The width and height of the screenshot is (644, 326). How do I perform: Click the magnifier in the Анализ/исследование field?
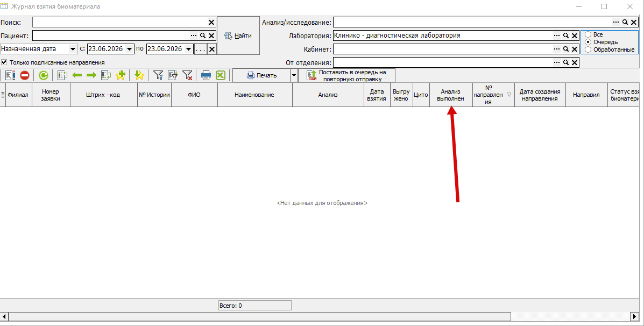[x=625, y=22]
